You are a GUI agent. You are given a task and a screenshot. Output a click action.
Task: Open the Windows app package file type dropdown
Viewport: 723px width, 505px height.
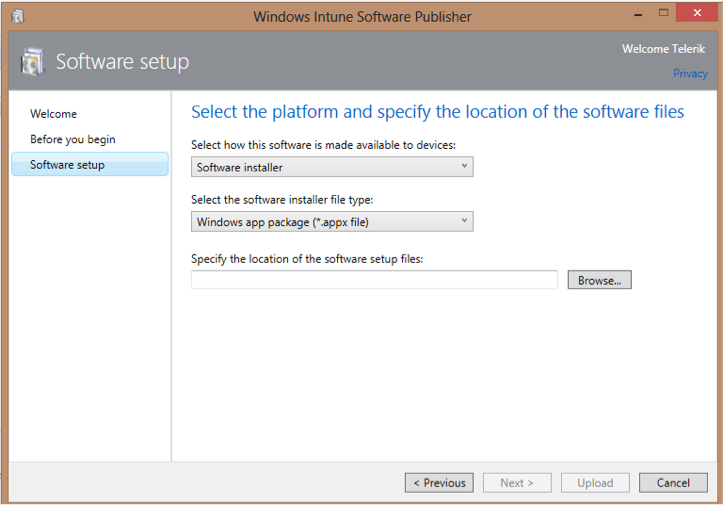pyautogui.click(x=331, y=222)
